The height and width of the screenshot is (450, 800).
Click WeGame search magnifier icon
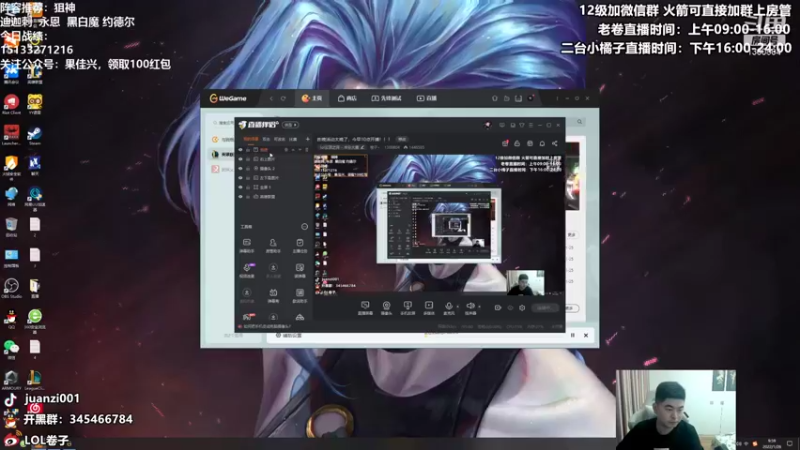click(580, 122)
